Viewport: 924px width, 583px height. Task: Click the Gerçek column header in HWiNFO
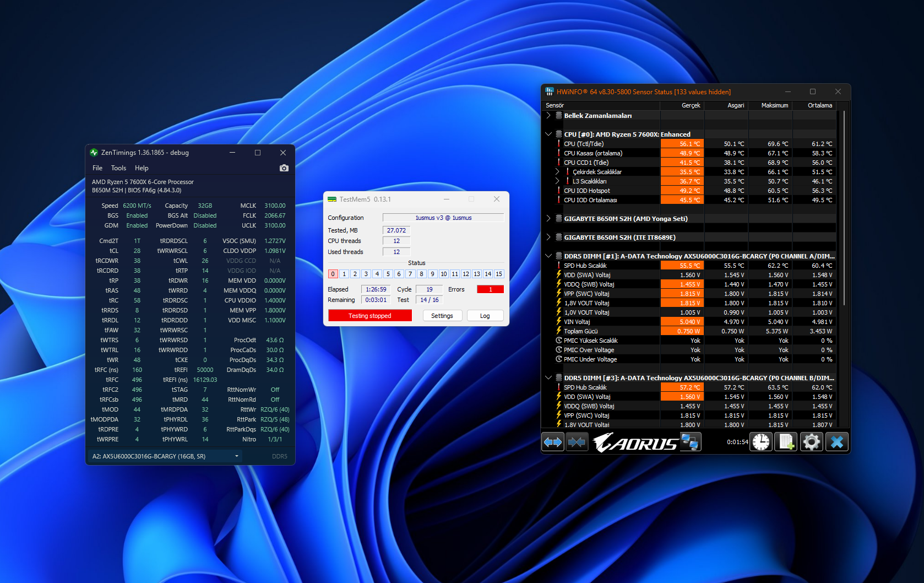point(682,105)
